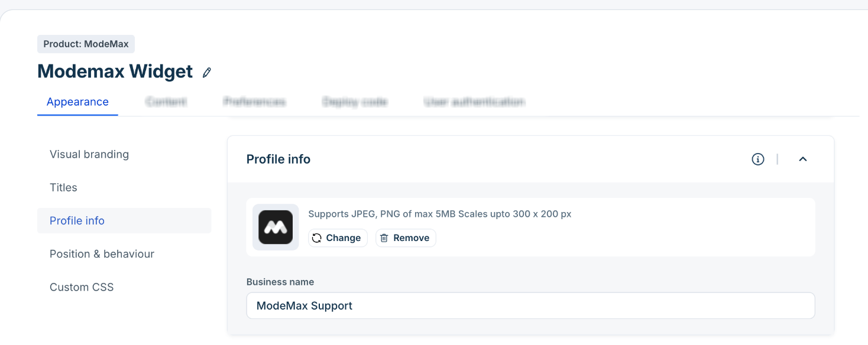
Task: Click the Profile info section heading
Action: (x=278, y=160)
